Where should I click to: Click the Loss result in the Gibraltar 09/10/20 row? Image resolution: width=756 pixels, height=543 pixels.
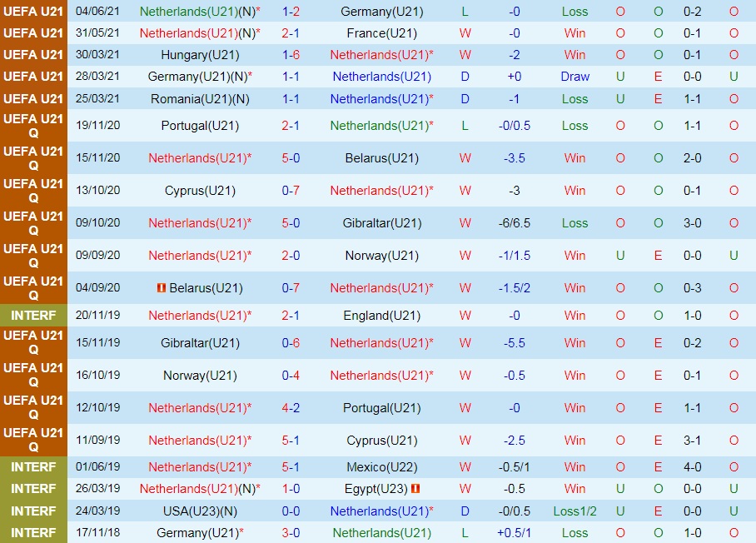point(574,223)
